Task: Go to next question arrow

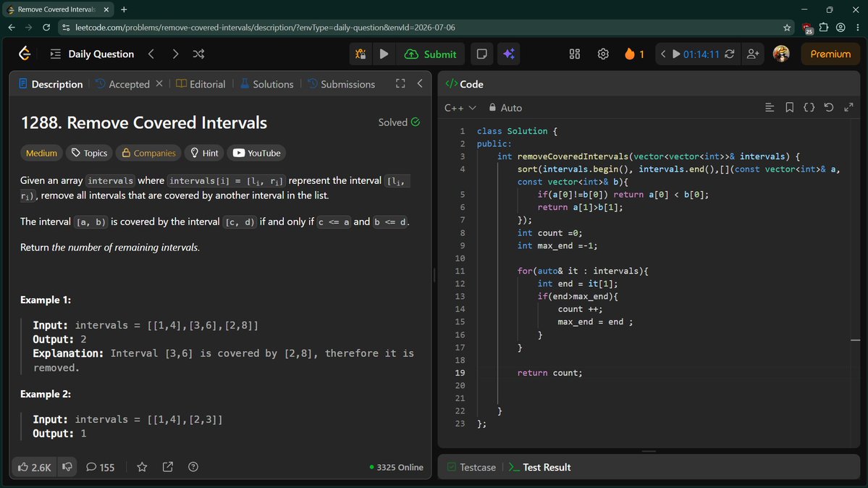Action: [x=175, y=54]
